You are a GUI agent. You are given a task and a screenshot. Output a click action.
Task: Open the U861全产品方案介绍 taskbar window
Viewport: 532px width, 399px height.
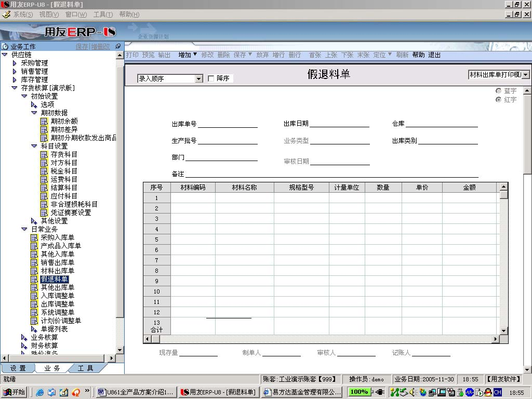pyautogui.click(x=137, y=392)
